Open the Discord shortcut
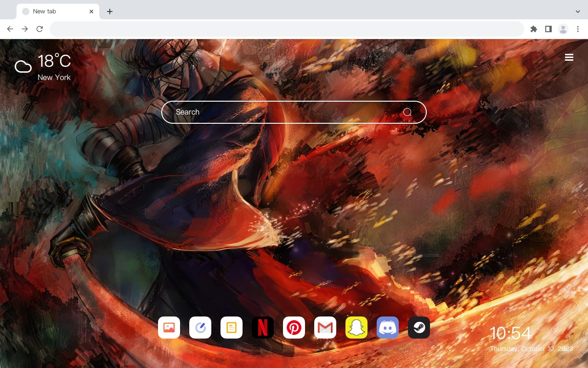Viewport: 588px width, 368px height. pyautogui.click(x=388, y=328)
